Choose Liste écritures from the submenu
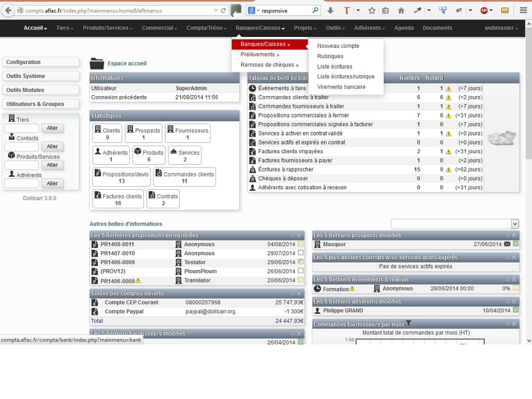 coord(335,66)
